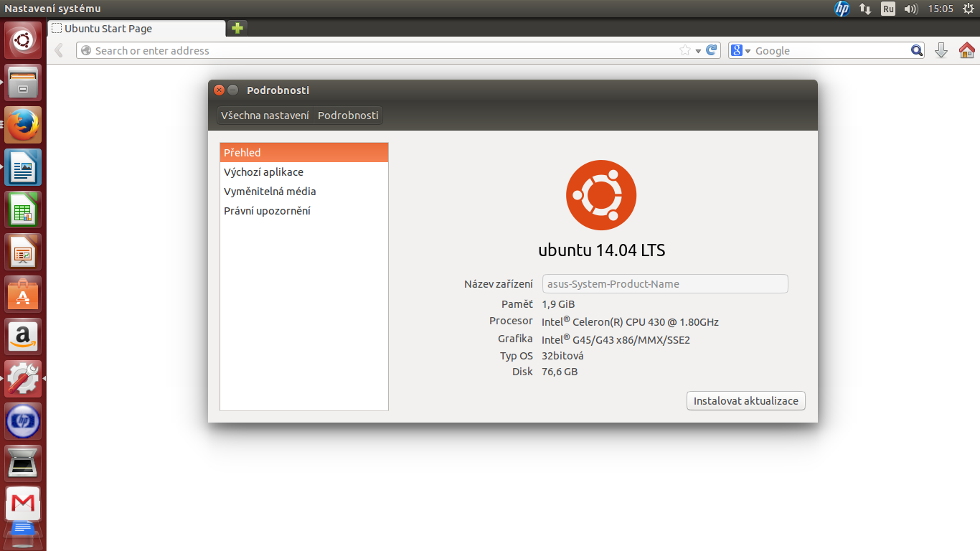Open the Gmail launcher icon
Screen dimensions: 980x551
(23, 504)
